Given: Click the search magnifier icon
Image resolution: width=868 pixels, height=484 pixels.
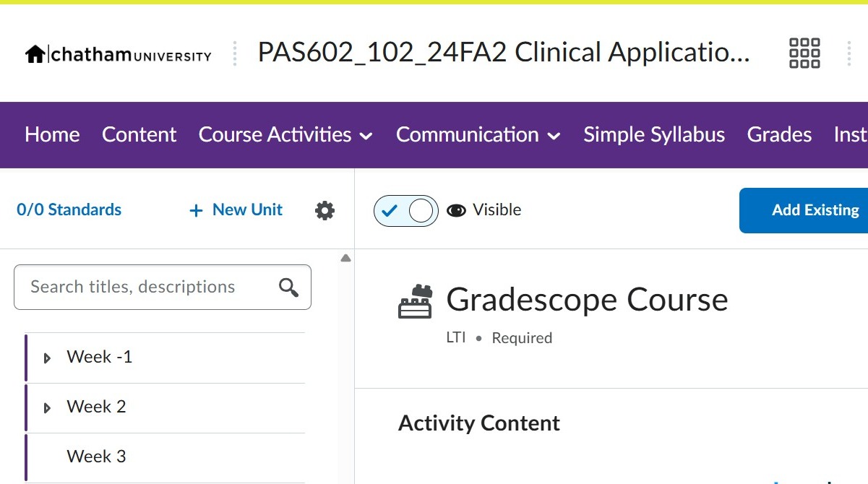Looking at the screenshot, I should [x=288, y=288].
